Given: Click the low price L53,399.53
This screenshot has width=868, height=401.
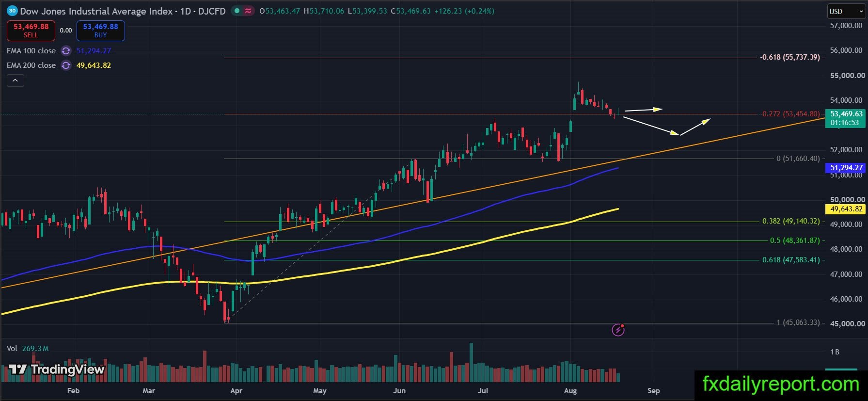Looking at the screenshot, I should tap(367, 11).
